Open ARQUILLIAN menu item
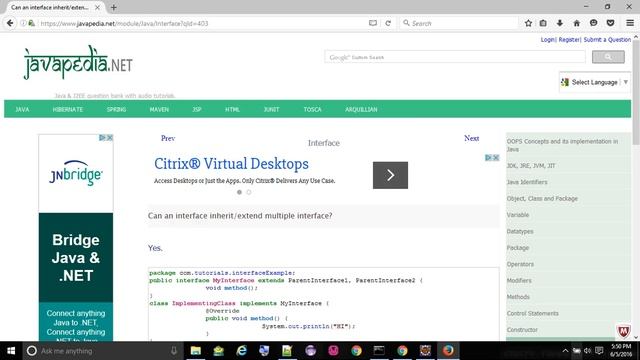The height and width of the screenshot is (360, 640). tap(361, 109)
